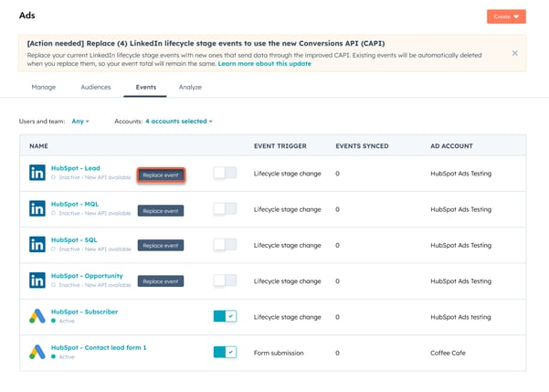This screenshot has width=549, height=392.
Task: Enable the HubSpot - SQL event toggle
Action: 225,245
